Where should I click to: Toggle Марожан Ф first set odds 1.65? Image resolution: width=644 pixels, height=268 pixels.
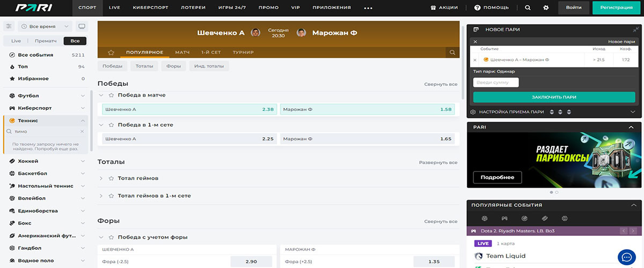(x=368, y=139)
